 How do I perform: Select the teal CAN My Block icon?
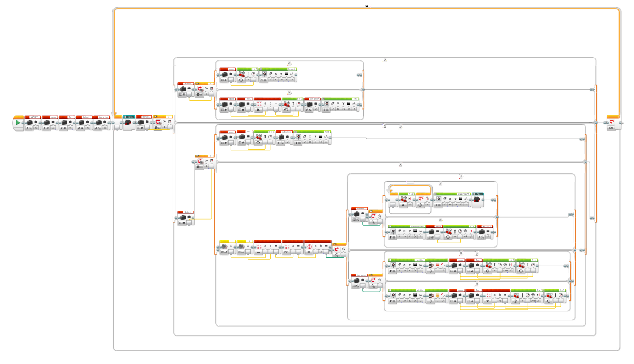[479, 199]
